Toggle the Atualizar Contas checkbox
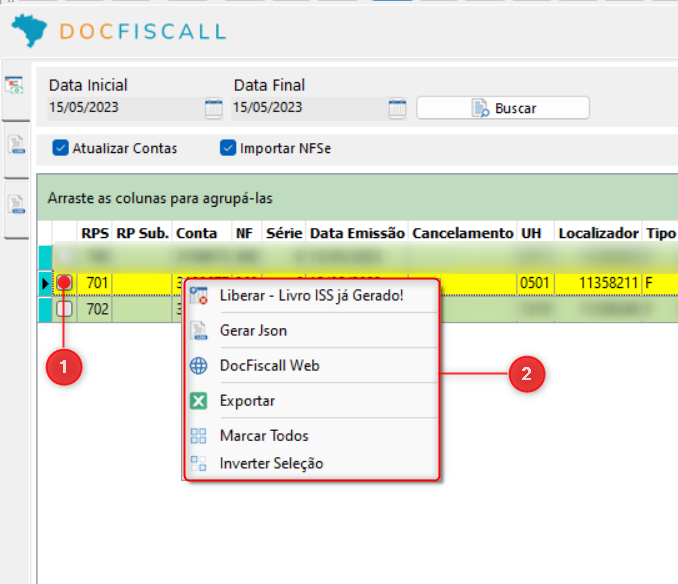 pos(60,148)
